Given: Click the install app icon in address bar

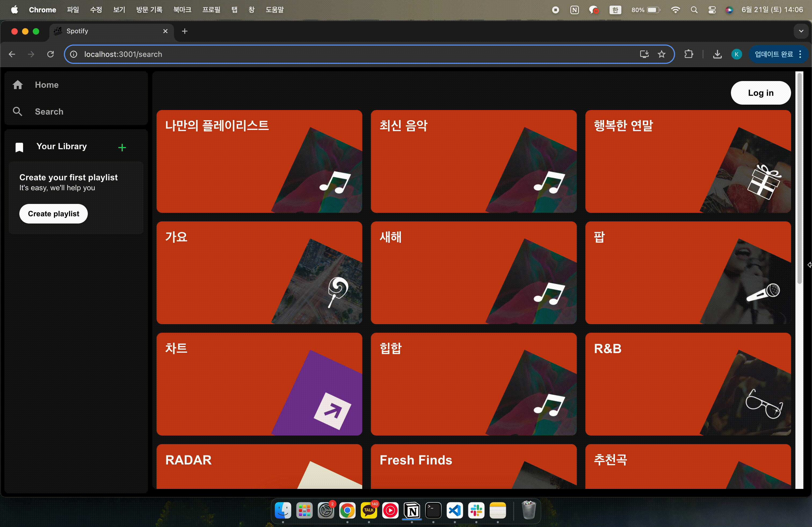Looking at the screenshot, I should tap(644, 54).
